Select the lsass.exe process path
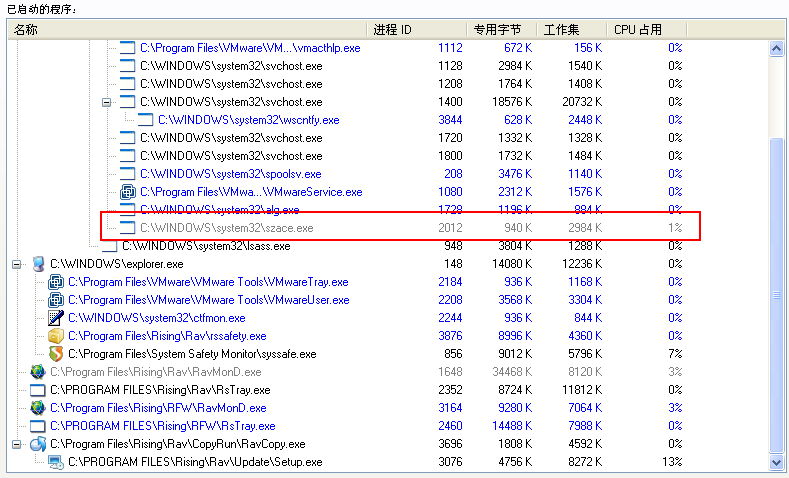This screenshot has width=789, height=478. [206, 246]
